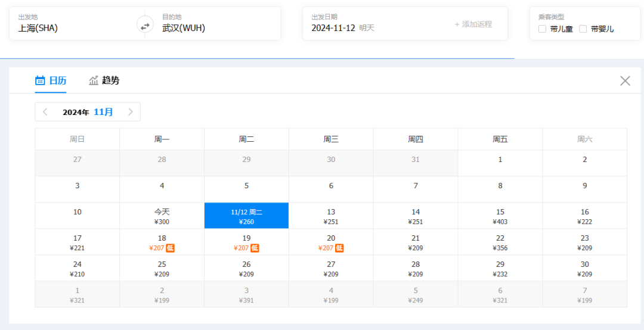644x330 pixels.
Task: Choose November 26 at ¥209
Action: (x=246, y=268)
